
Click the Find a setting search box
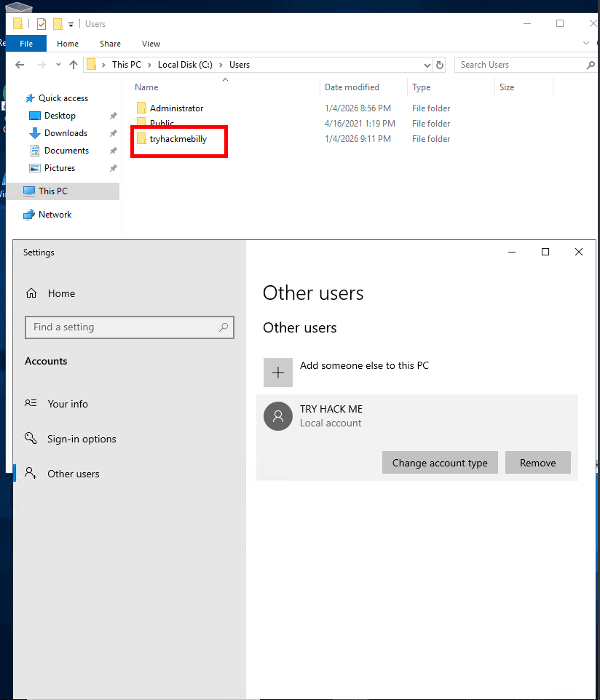point(124,327)
